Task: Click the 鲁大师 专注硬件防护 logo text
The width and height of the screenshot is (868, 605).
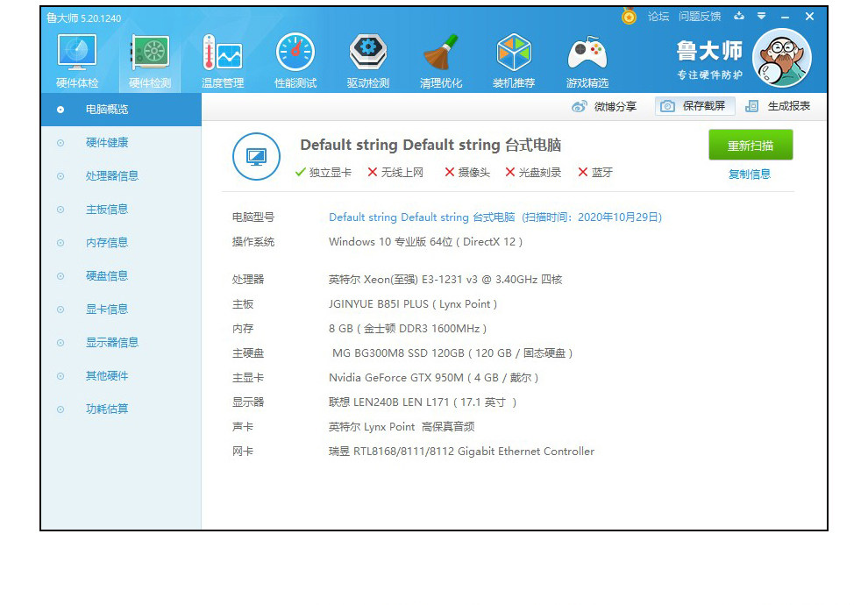Action: pos(709,60)
